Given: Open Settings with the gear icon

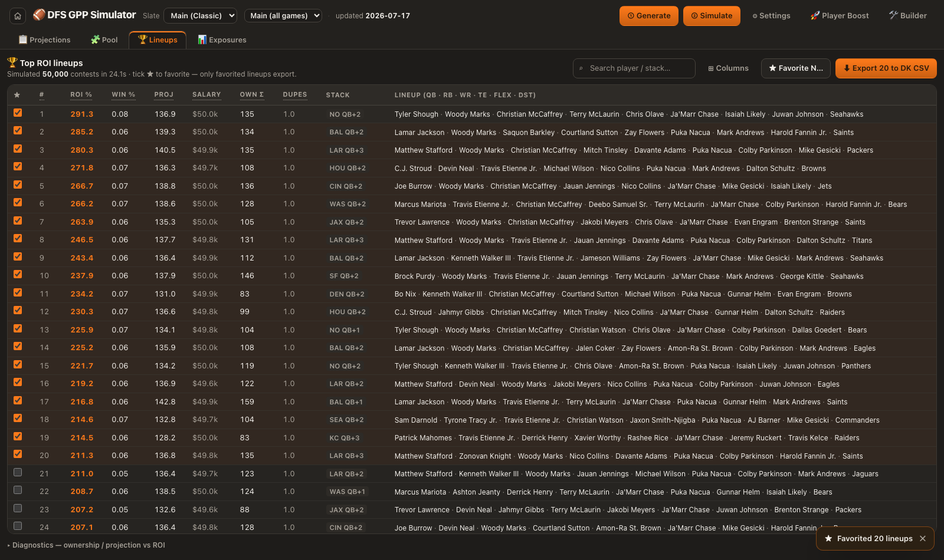Looking at the screenshot, I should (771, 16).
